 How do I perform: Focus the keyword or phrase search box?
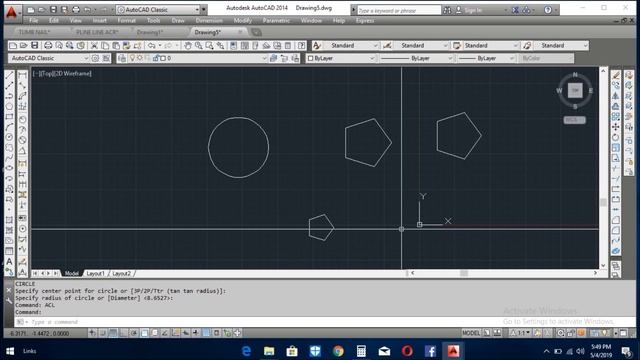coord(399,10)
